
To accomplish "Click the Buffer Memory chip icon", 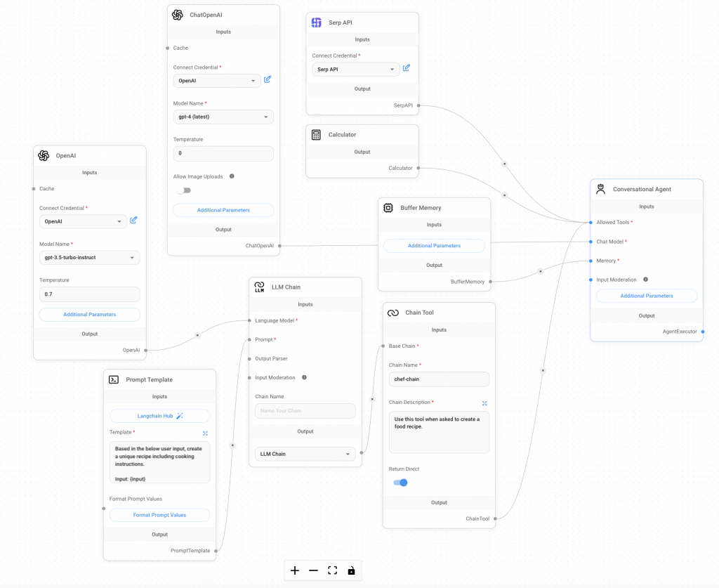I will coord(388,208).
